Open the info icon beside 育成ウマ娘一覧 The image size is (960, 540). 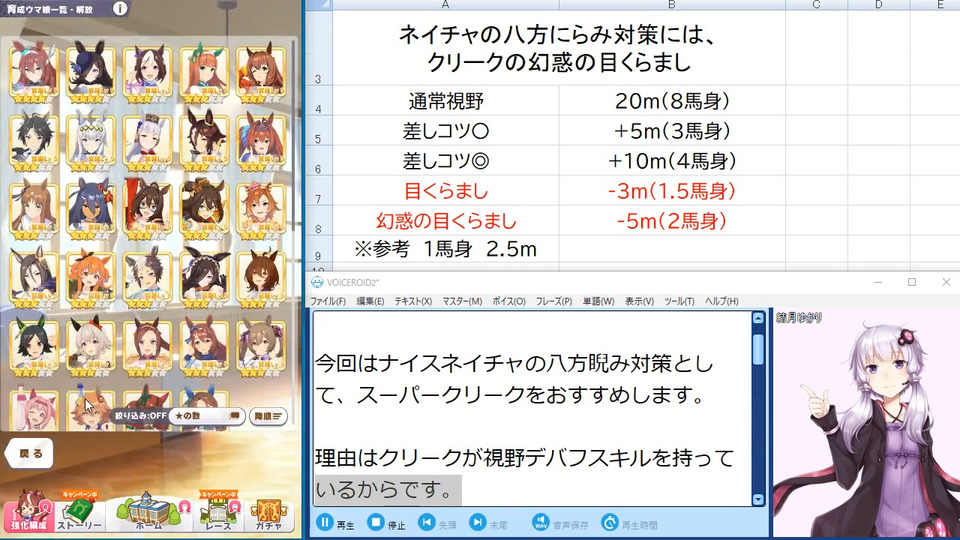[120, 8]
